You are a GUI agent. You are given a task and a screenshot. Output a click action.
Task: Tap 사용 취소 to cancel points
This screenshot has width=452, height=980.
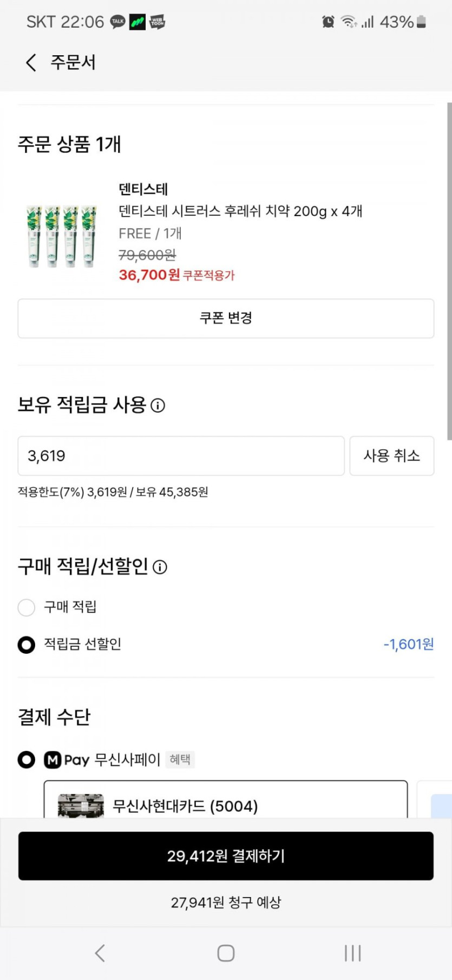pyautogui.click(x=391, y=456)
